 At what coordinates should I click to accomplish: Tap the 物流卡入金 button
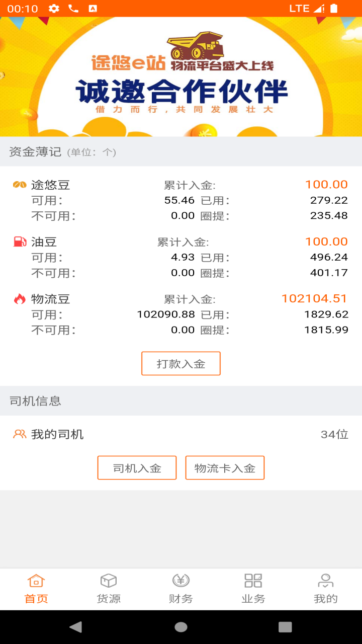pos(225,468)
